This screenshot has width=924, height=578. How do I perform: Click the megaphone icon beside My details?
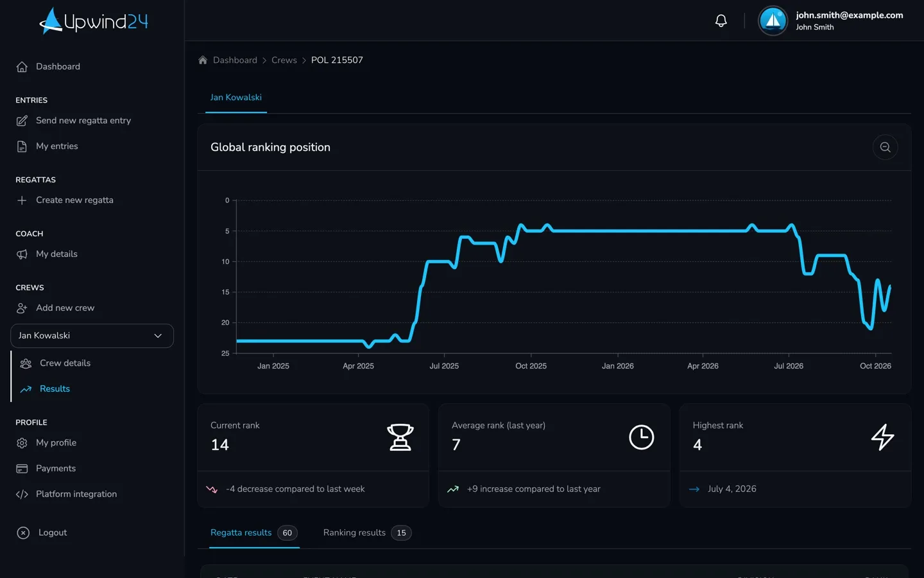click(22, 254)
